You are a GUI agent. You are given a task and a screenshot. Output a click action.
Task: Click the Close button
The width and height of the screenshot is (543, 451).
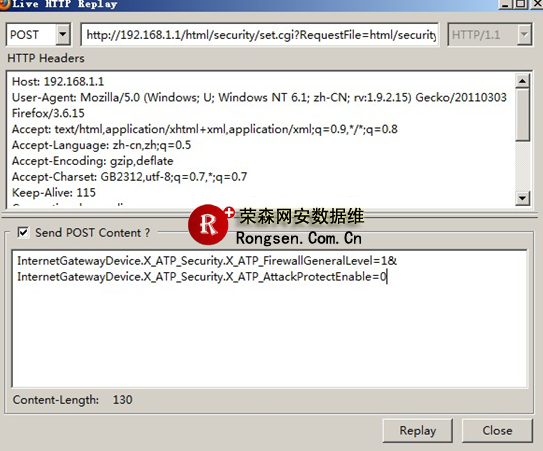click(x=497, y=431)
